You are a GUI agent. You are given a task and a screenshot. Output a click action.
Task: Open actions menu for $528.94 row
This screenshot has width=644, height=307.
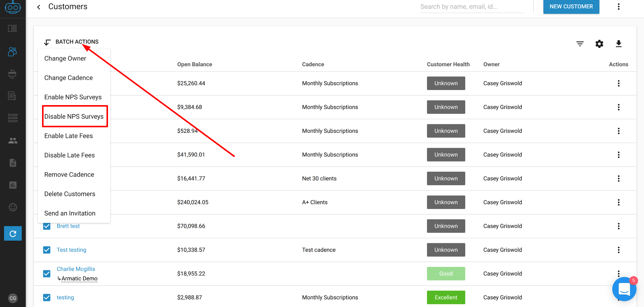point(619,131)
